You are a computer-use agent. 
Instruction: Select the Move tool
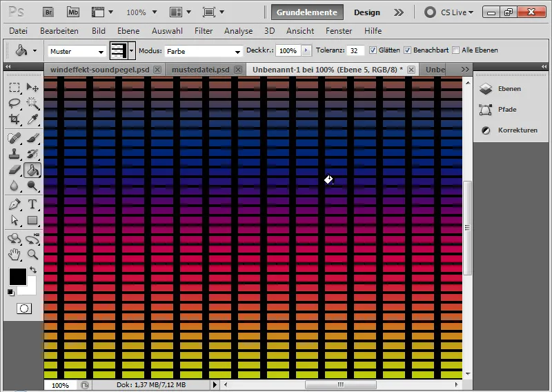point(32,87)
